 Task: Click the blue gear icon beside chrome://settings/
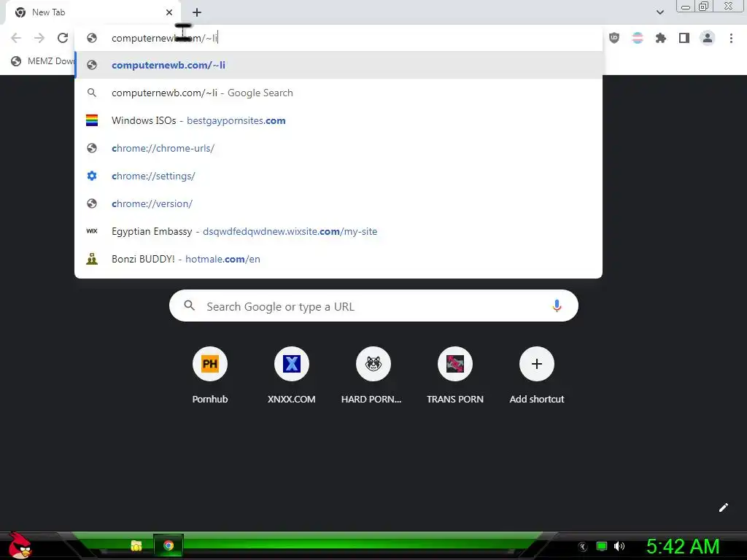pos(92,176)
